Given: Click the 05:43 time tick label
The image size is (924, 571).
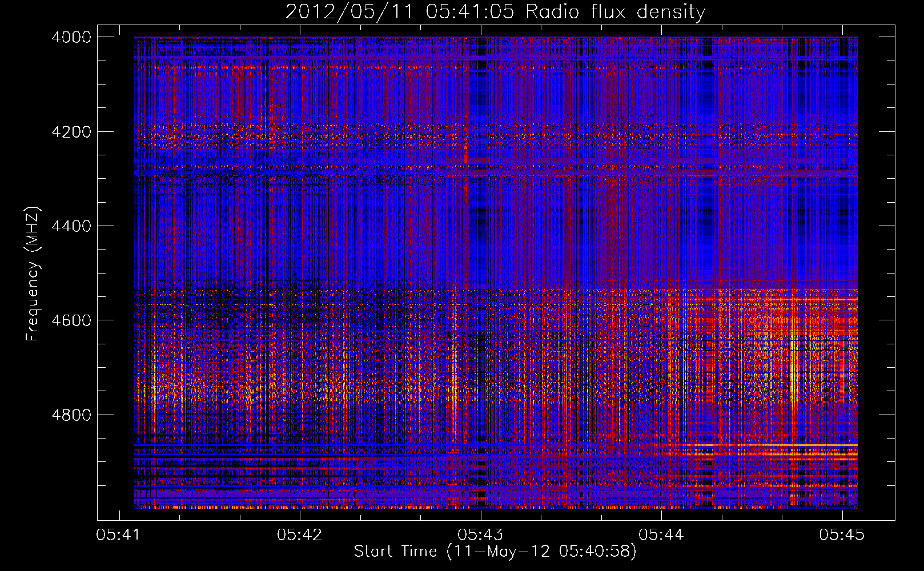Looking at the screenshot, I should pos(481,535).
